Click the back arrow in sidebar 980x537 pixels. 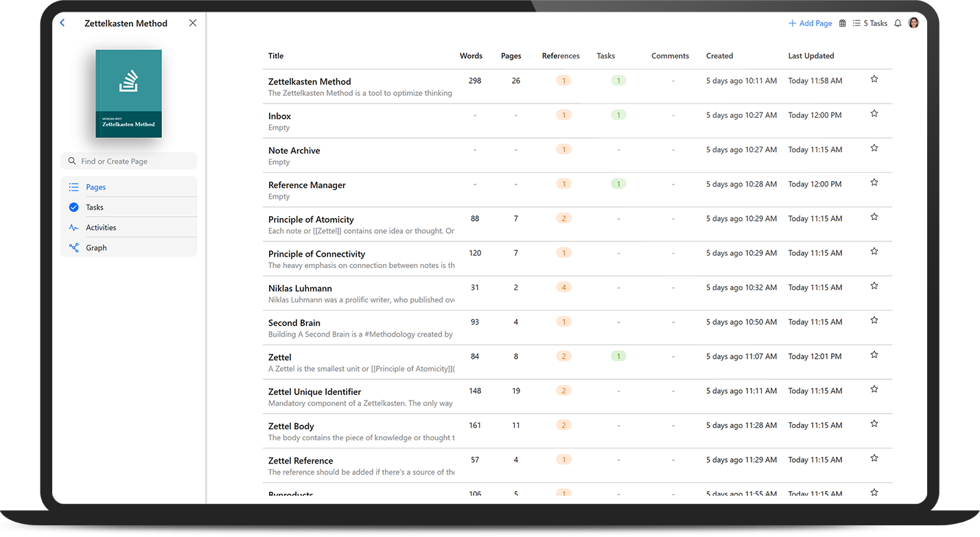tap(62, 23)
